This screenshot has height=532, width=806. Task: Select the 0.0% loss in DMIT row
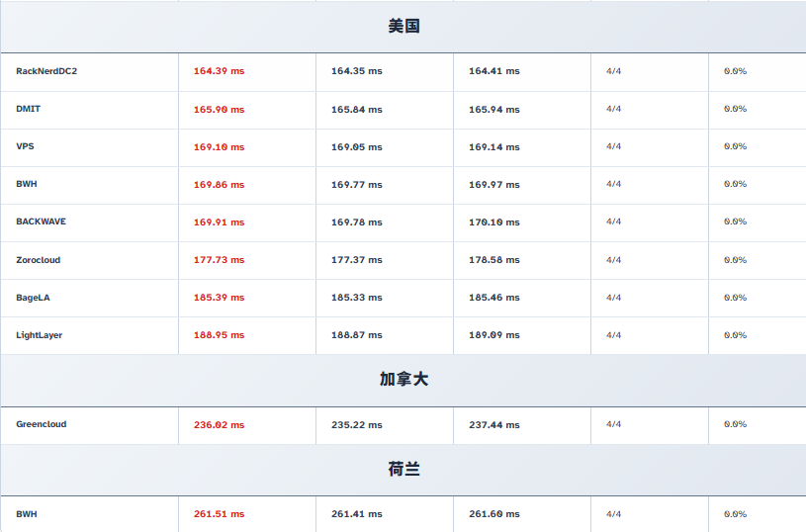pos(735,109)
